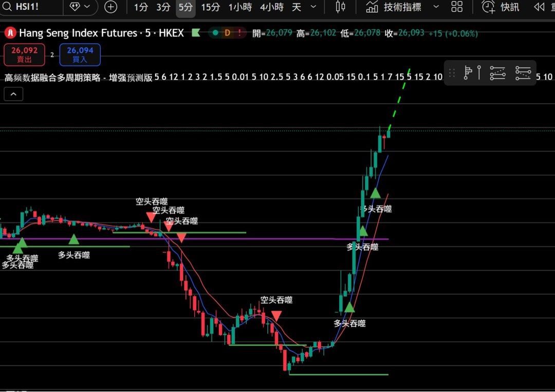Switch to the 15分 timeframe
This screenshot has width=555, height=392.
coord(210,7)
